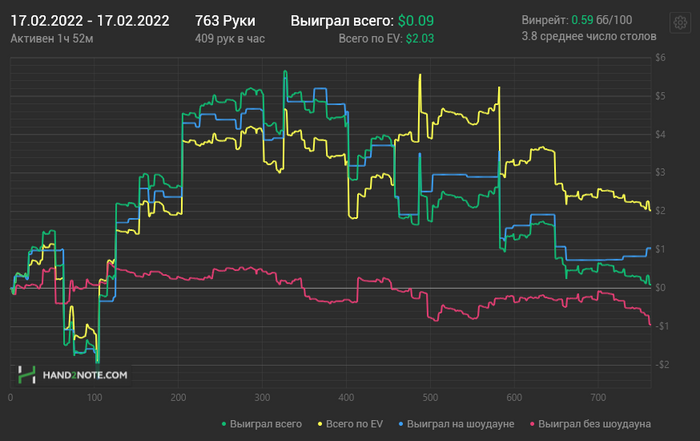
Task: Click the EV total value $2.03
Action: [420, 39]
